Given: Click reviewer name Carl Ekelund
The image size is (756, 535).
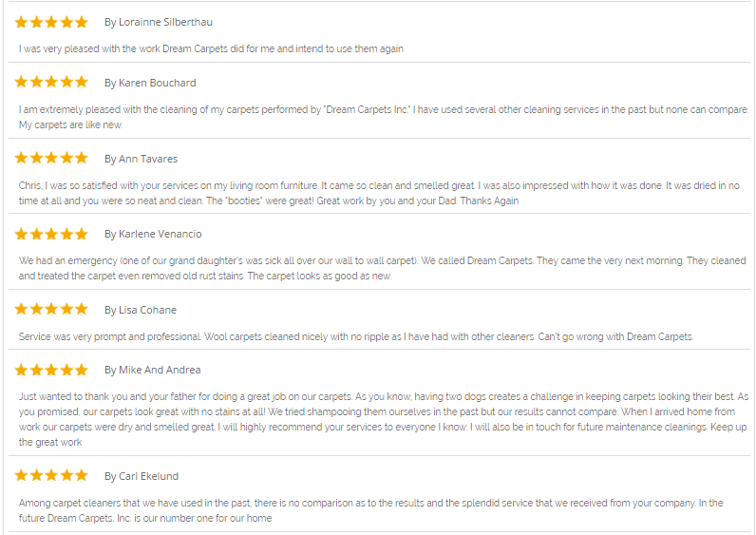Looking at the screenshot, I should point(142,476).
